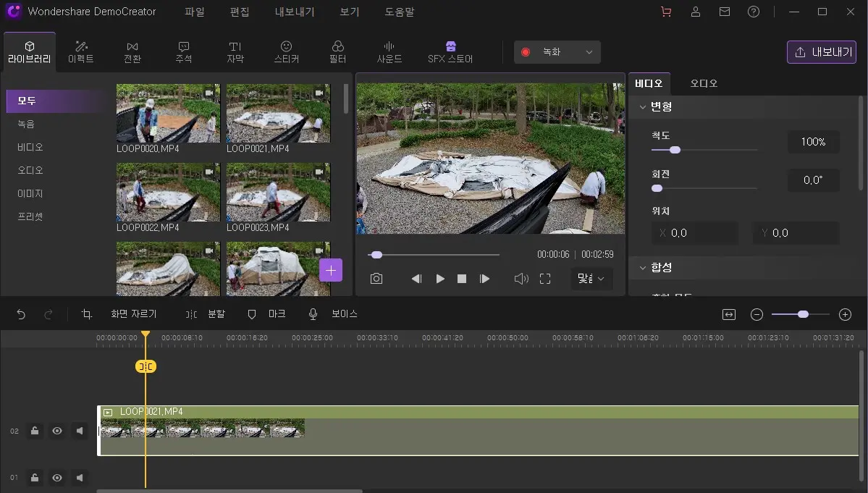
Task: Show 모두 all media category
Action: pyautogui.click(x=54, y=101)
